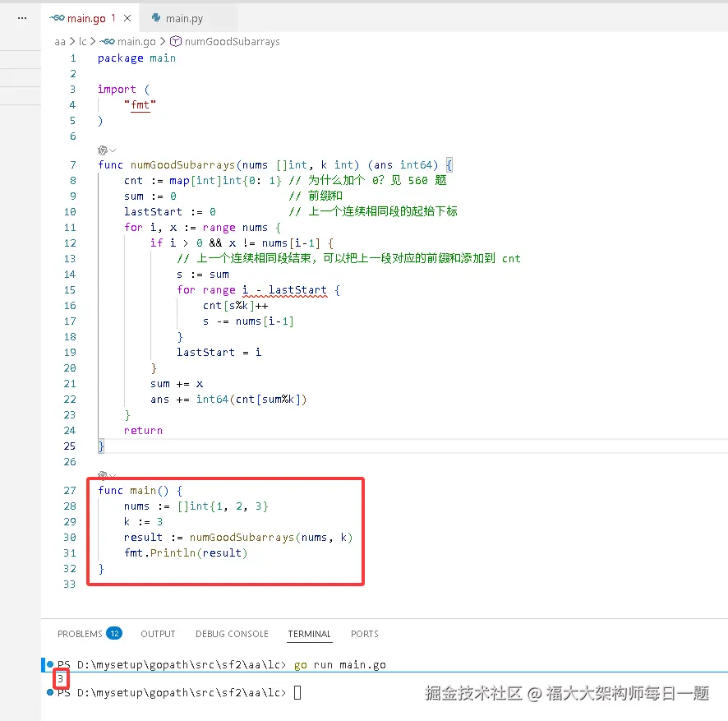Image resolution: width=728 pixels, height=721 pixels.
Task: Click the Python icon on the main.py tab
Action: pyautogui.click(x=154, y=16)
